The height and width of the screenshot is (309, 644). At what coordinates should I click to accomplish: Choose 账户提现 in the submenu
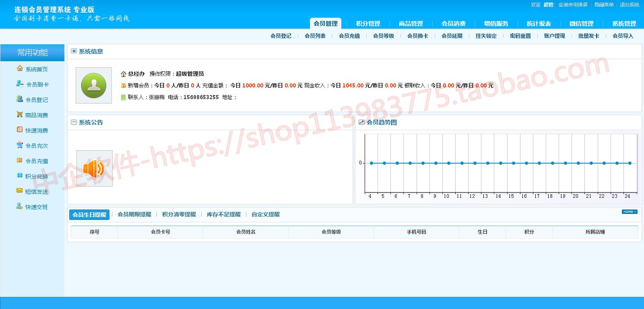[555, 36]
